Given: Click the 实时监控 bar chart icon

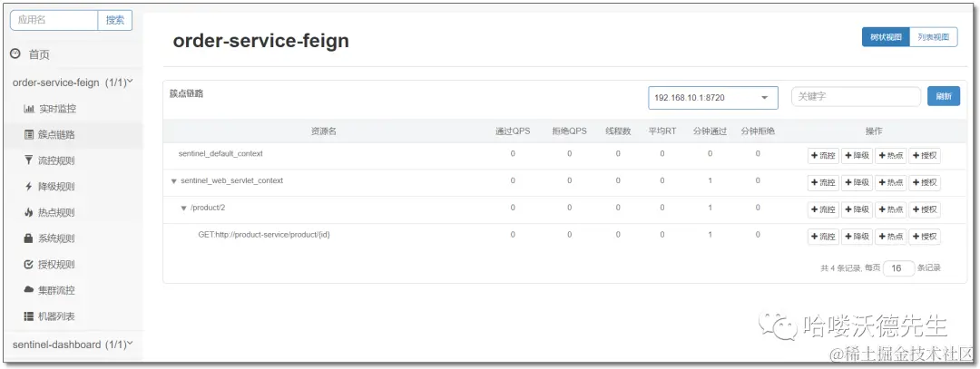Looking at the screenshot, I should click(x=29, y=109).
